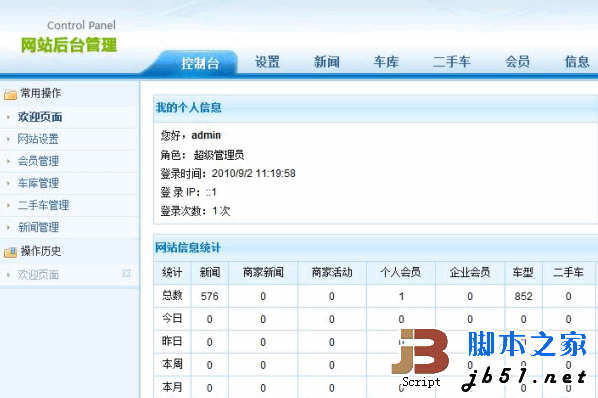Click the 商家新闻 column header
Screen dimensions: 598x398
coord(263,273)
